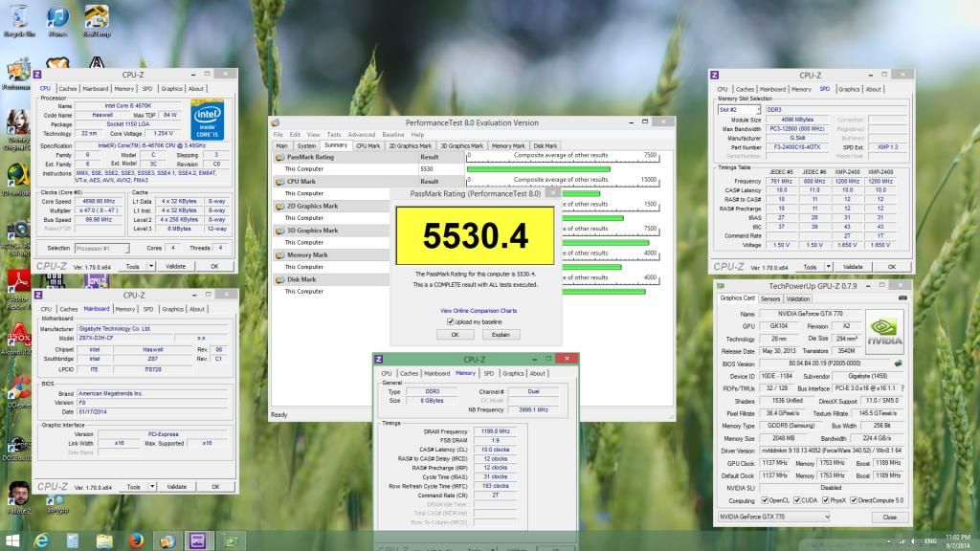Switch to PerformanceTest in the taskbar
This screenshot has height=551, width=980.
click(167, 540)
